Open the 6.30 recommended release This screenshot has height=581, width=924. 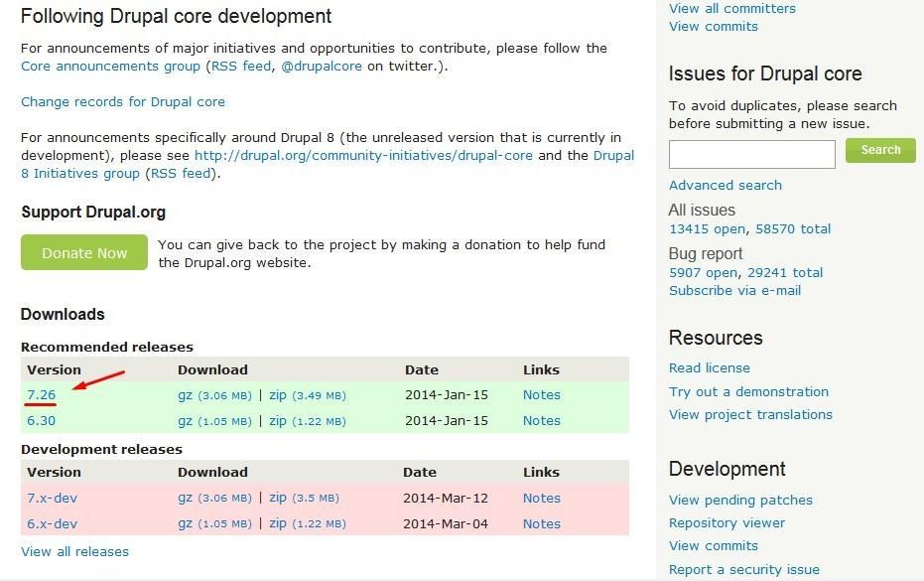point(42,421)
